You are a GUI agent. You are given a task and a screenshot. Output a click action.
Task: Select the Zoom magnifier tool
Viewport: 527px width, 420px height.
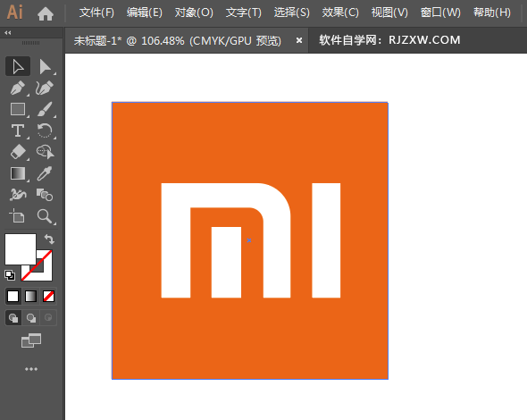tap(45, 216)
